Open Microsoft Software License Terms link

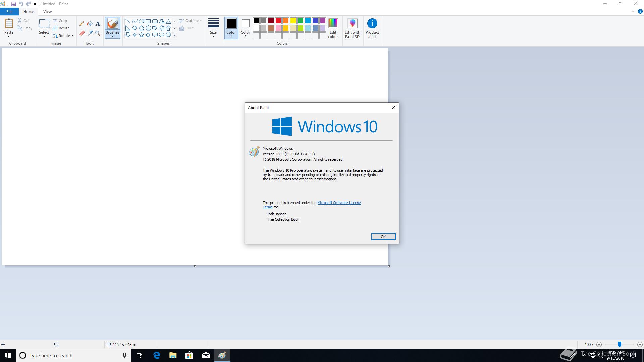(x=339, y=203)
